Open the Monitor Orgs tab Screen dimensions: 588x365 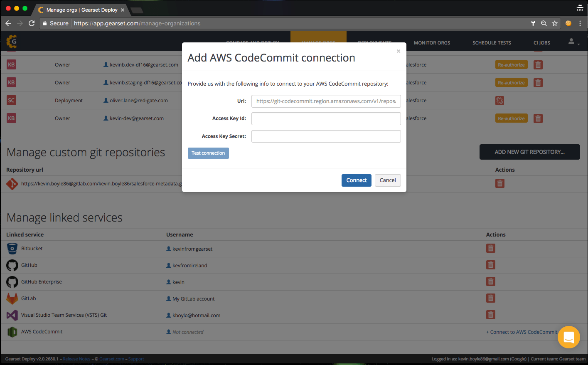pyautogui.click(x=432, y=43)
